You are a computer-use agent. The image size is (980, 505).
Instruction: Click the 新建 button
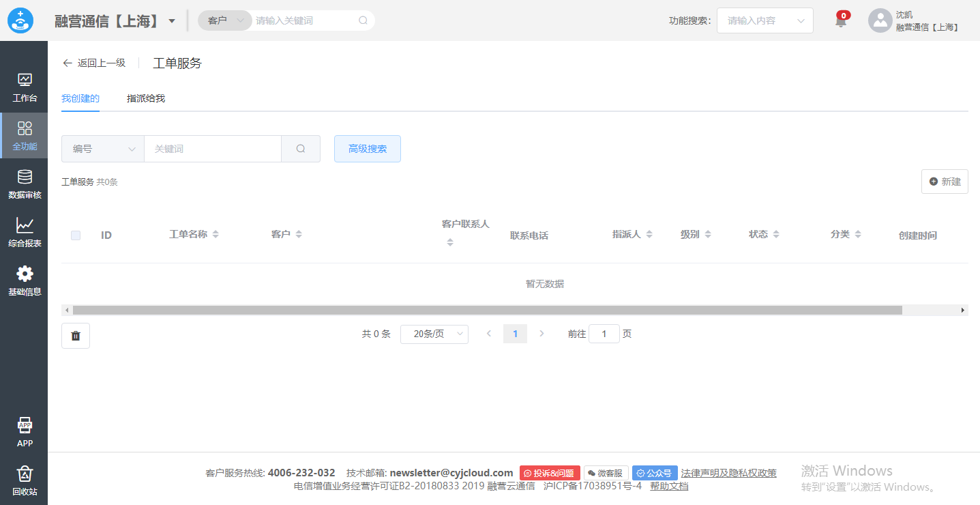coord(945,182)
